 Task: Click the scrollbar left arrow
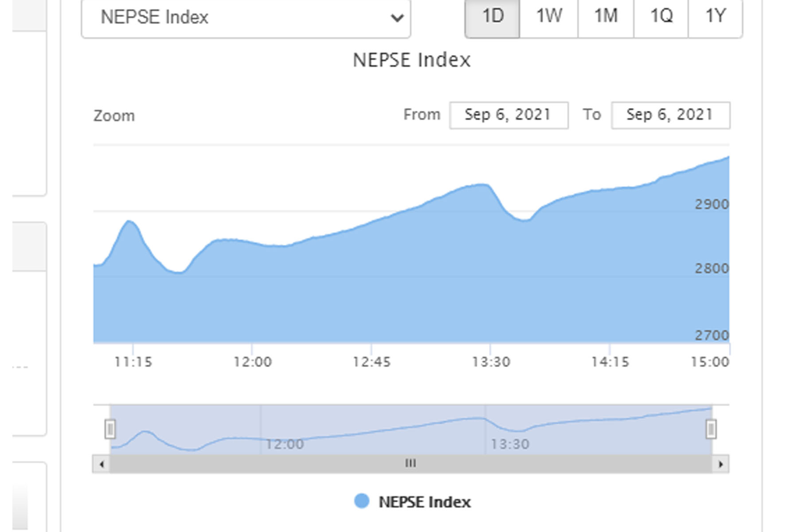click(102, 464)
